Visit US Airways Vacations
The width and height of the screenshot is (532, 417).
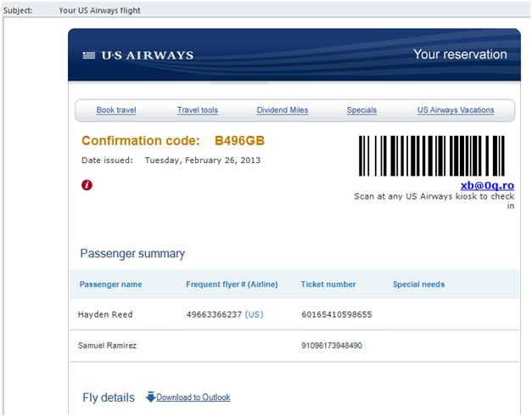456,110
